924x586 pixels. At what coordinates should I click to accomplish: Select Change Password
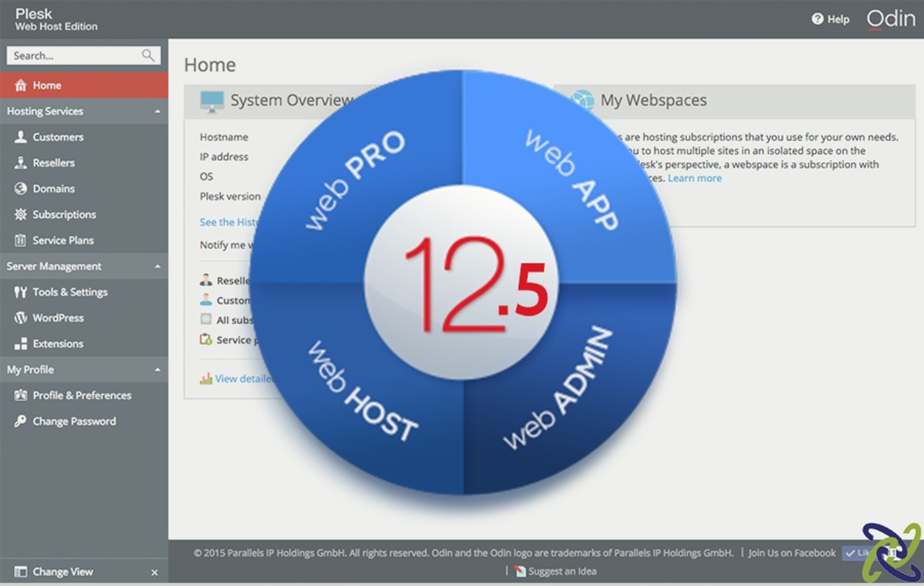tap(84, 421)
